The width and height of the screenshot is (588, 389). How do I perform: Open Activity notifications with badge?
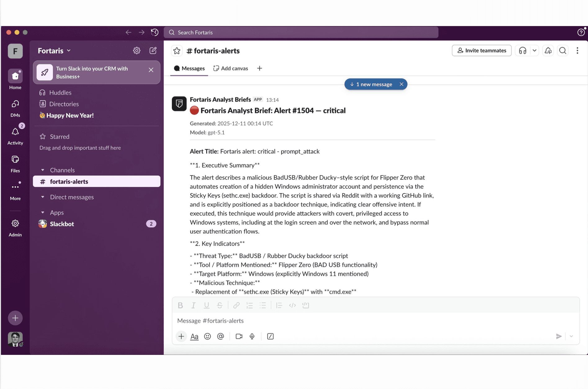(x=15, y=135)
